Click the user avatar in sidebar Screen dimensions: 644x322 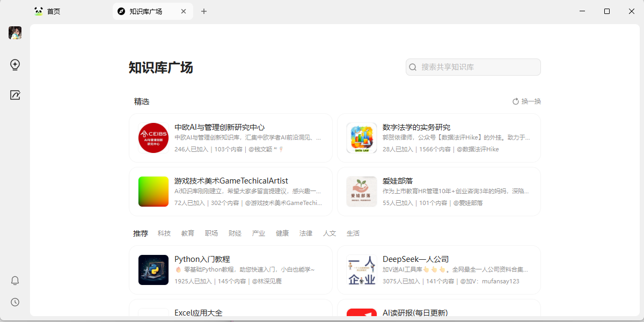[15, 33]
